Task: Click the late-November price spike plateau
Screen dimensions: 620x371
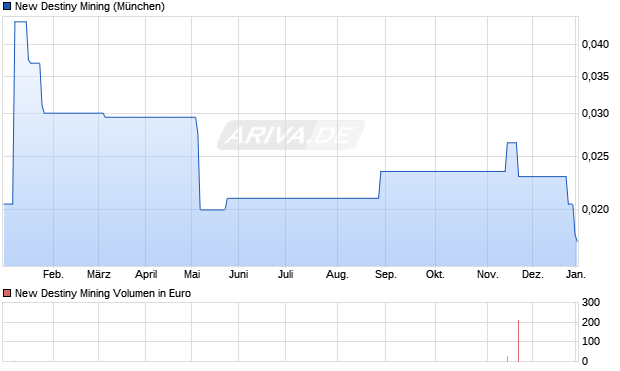Action: 512,142
